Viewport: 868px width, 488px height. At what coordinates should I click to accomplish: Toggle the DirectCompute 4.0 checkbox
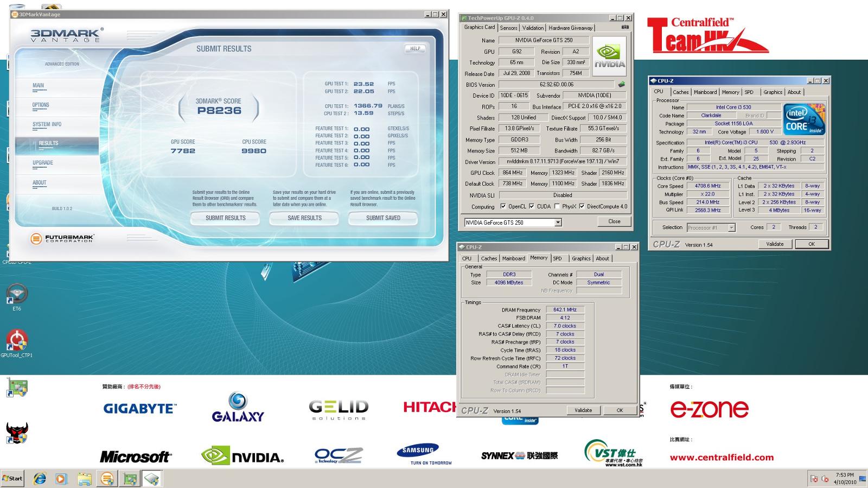582,206
